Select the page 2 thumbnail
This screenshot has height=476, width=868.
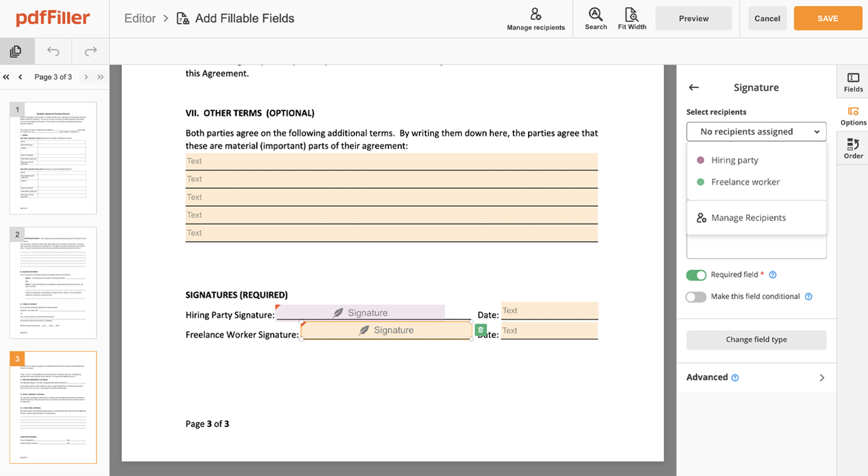(53, 283)
